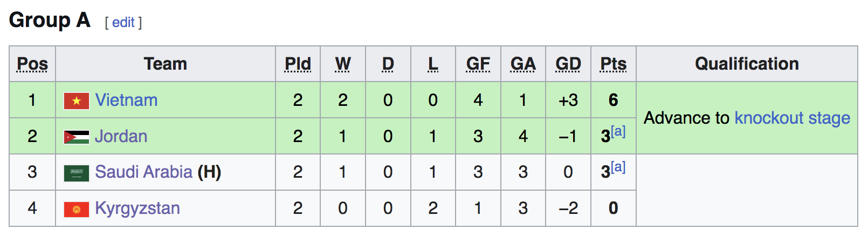868x242 pixels.
Task: Click the GF column header
Action: tap(478, 64)
